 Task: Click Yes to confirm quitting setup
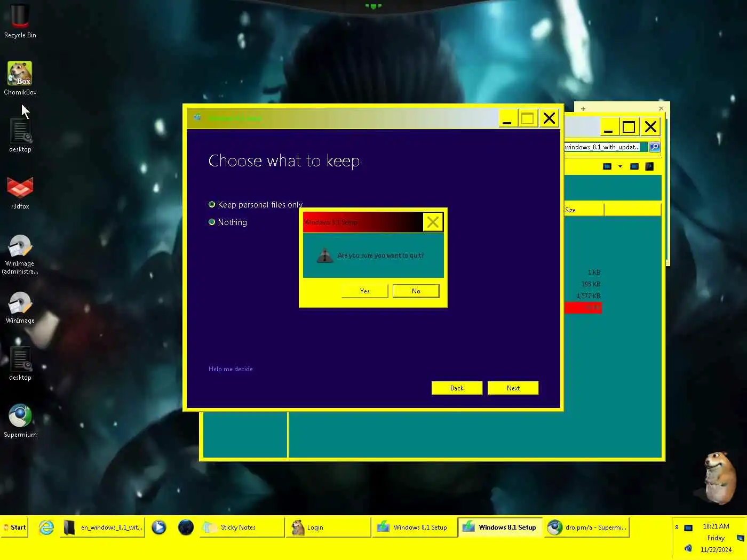pyautogui.click(x=365, y=291)
